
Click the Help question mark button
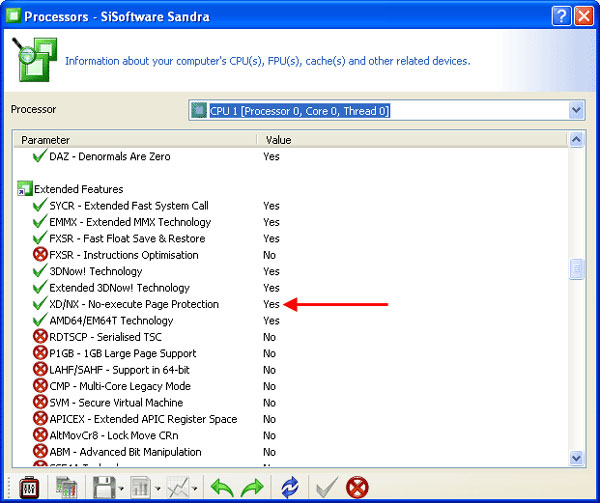561,16
